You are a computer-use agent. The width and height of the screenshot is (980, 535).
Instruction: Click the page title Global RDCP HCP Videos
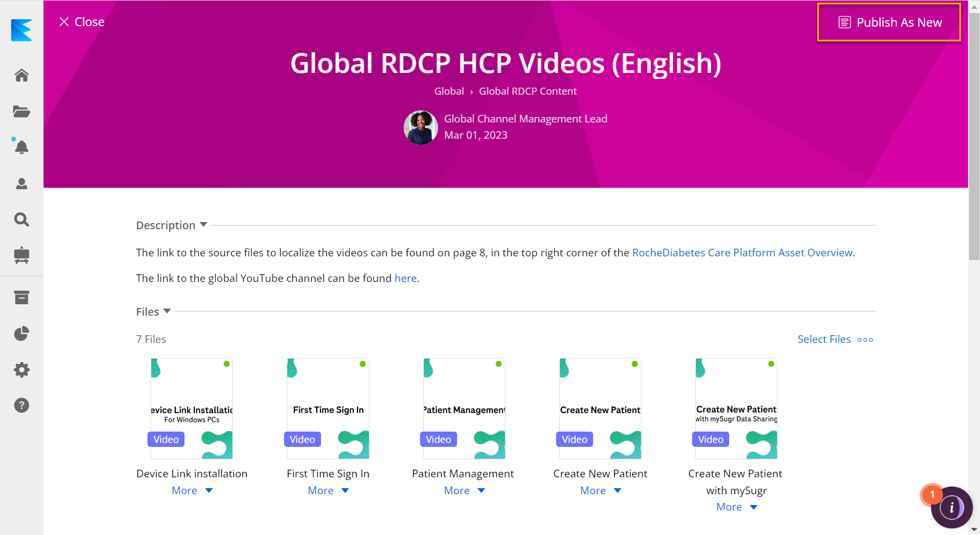[x=506, y=63]
